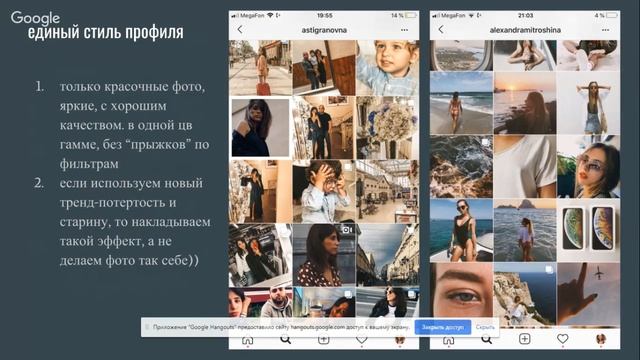640x360 pixels.
Task: Tap the home icon in right phone nav
Action: [x=449, y=340]
